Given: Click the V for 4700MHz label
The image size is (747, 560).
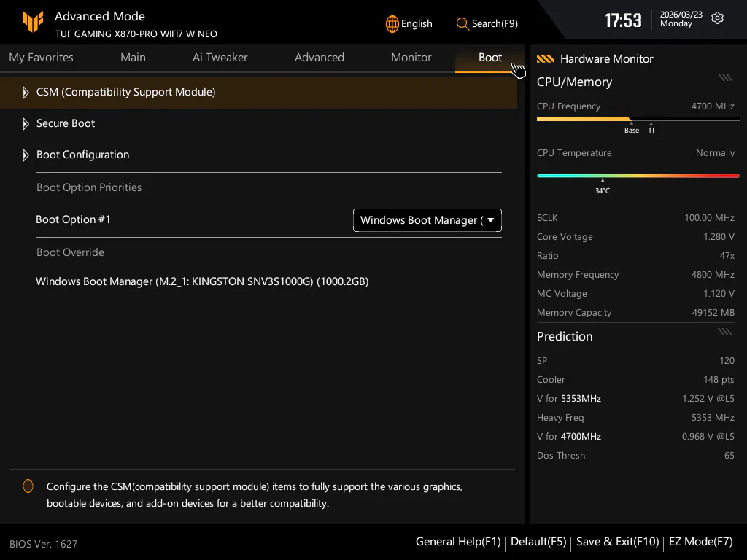Looking at the screenshot, I should [569, 437].
